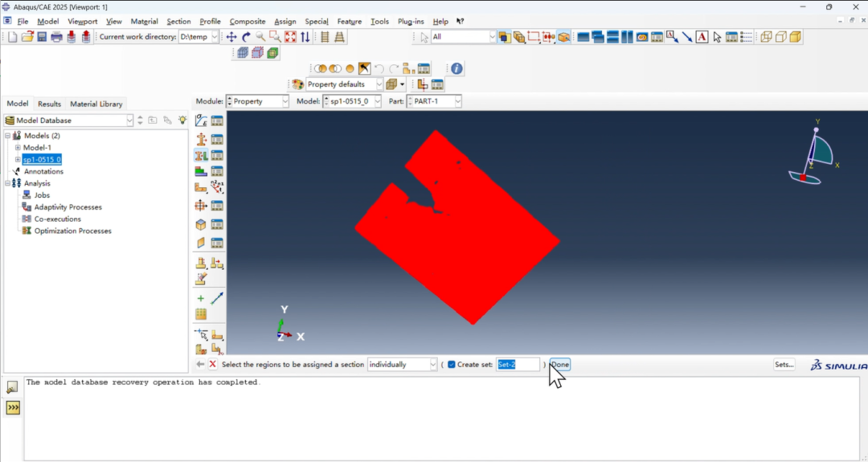Save the model database

point(42,37)
